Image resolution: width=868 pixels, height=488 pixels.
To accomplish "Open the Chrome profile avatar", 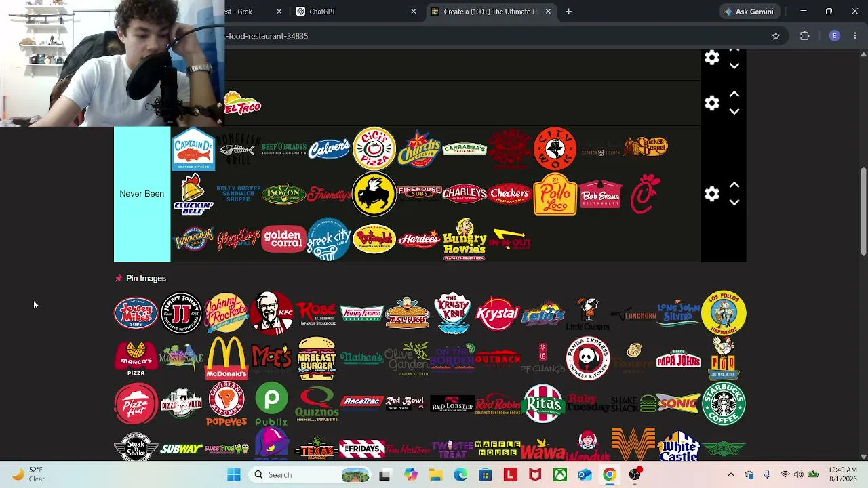I will point(835,36).
